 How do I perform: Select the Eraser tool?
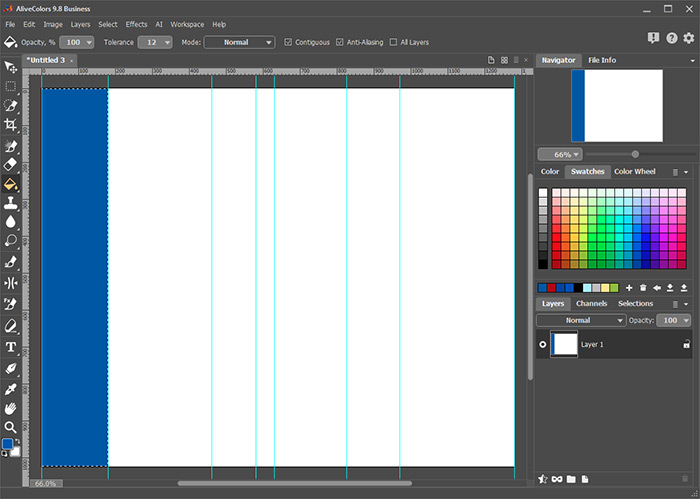(x=10, y=165)
